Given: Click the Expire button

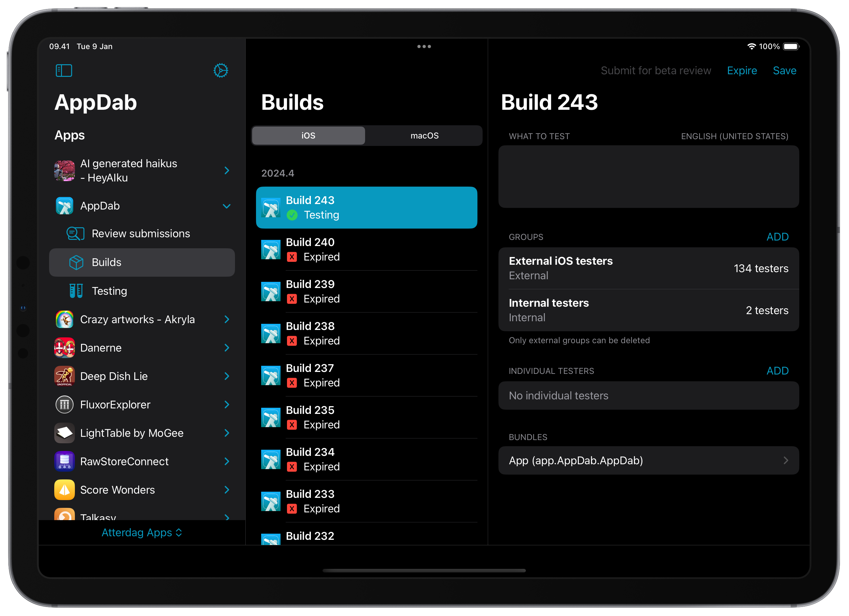Looking at the screenshot, I should click(742, 70).
